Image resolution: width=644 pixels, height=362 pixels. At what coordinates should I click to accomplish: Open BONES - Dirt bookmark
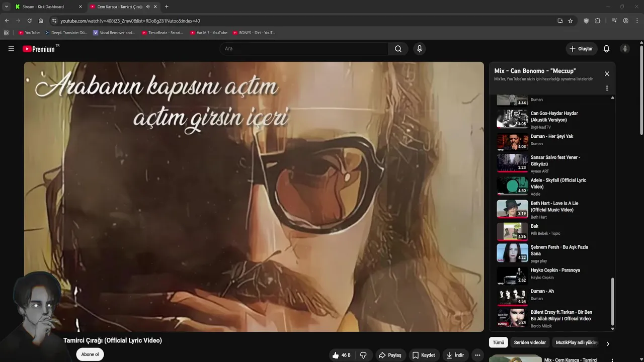254,33
